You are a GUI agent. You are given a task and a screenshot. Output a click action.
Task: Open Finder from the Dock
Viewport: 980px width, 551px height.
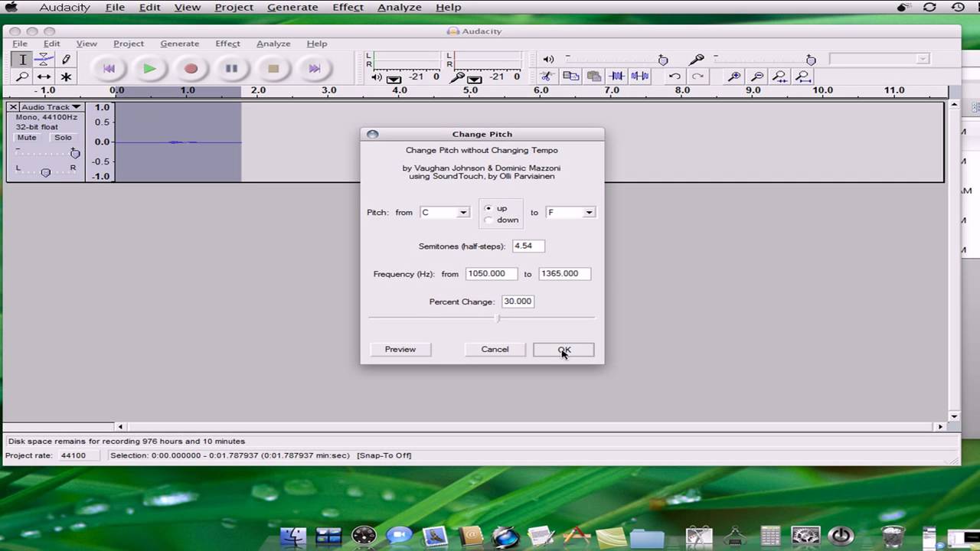click(x=292, y=536)
